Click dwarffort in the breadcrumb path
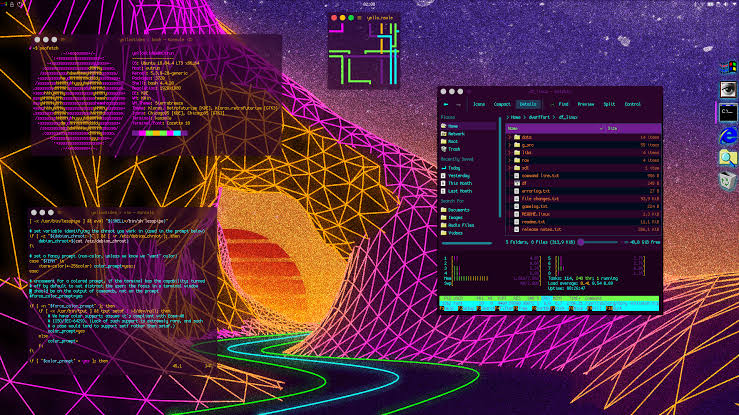This screenshot has height=415, width=739. (x=539, y=117)
